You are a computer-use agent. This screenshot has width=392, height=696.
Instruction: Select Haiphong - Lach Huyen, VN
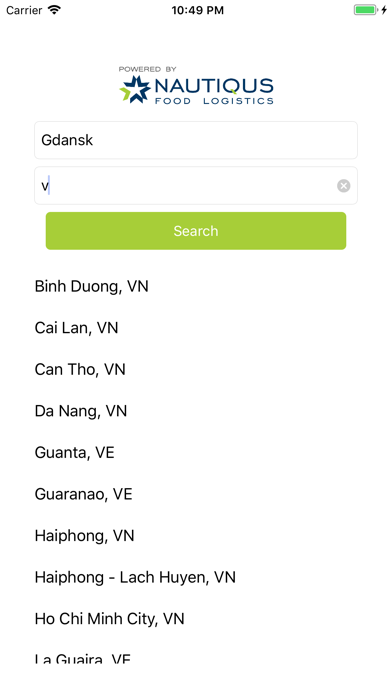pyautogui.click(x=196, y=577)
